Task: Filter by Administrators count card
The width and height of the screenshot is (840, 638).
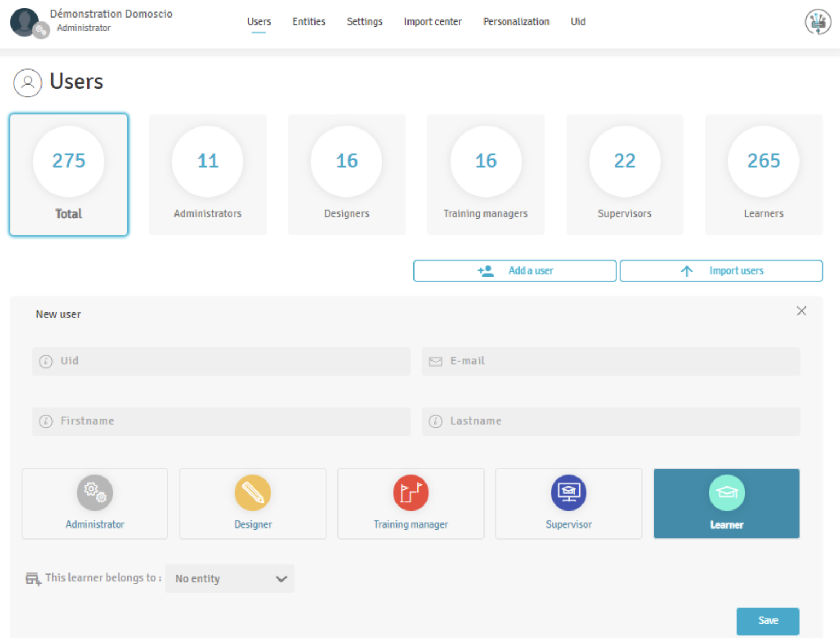Action: tap(208, 175)
